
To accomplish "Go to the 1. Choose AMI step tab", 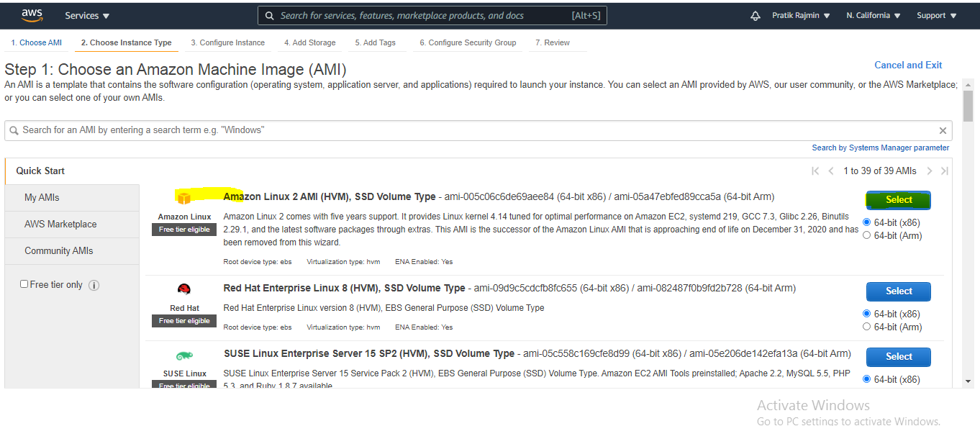I will pyautogui.click(x=36, y=42).
